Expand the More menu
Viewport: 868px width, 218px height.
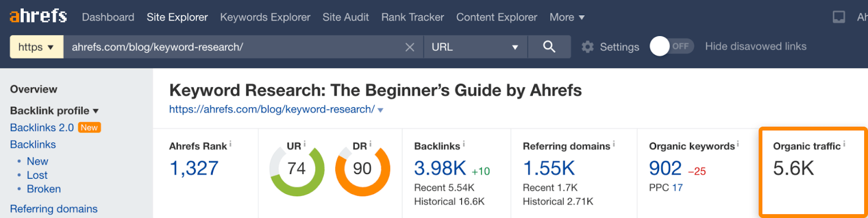tap(567, 17)
